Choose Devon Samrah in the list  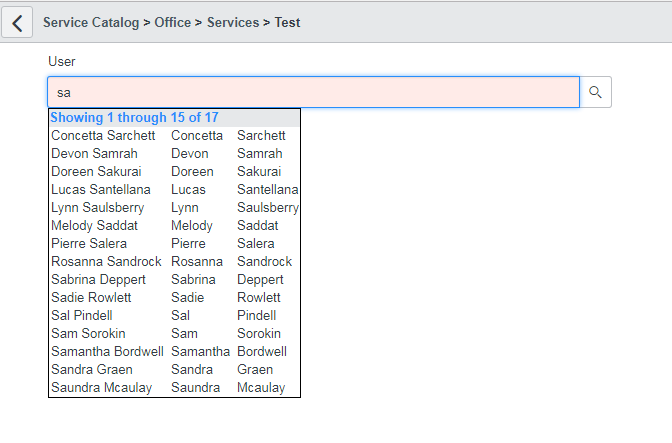(94, 154)
